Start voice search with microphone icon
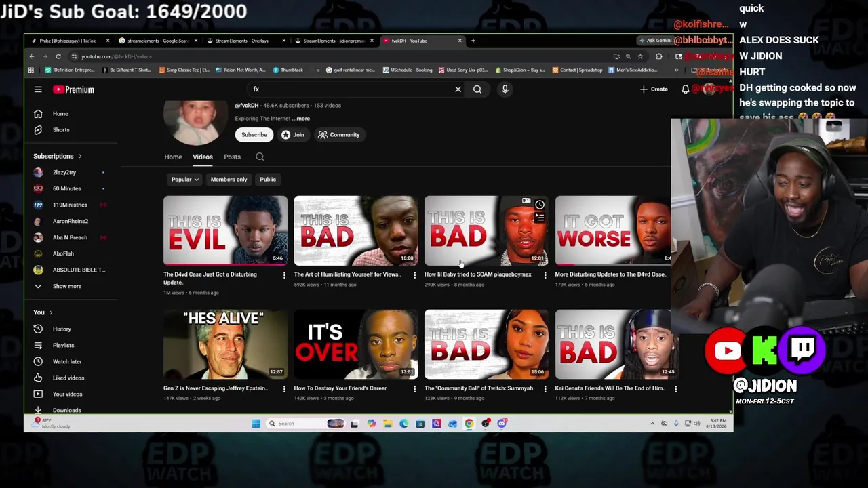Screen dimensions: 868x488 pyautogui.click(x=505, y=89)
